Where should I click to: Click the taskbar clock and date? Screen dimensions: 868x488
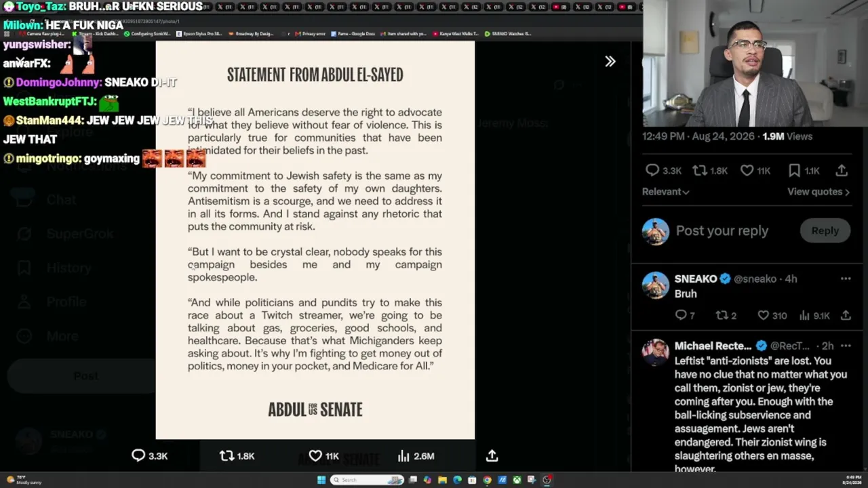pyautogui.click(x=852, y=480)
